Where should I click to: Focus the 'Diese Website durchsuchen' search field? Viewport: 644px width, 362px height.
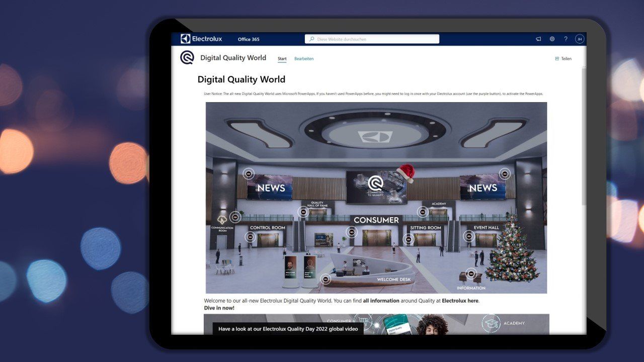[372, 39]
